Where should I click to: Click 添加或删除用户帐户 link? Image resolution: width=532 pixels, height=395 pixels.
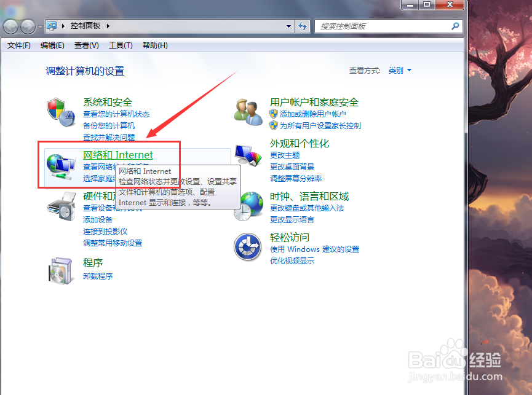[x=314, y=112]
